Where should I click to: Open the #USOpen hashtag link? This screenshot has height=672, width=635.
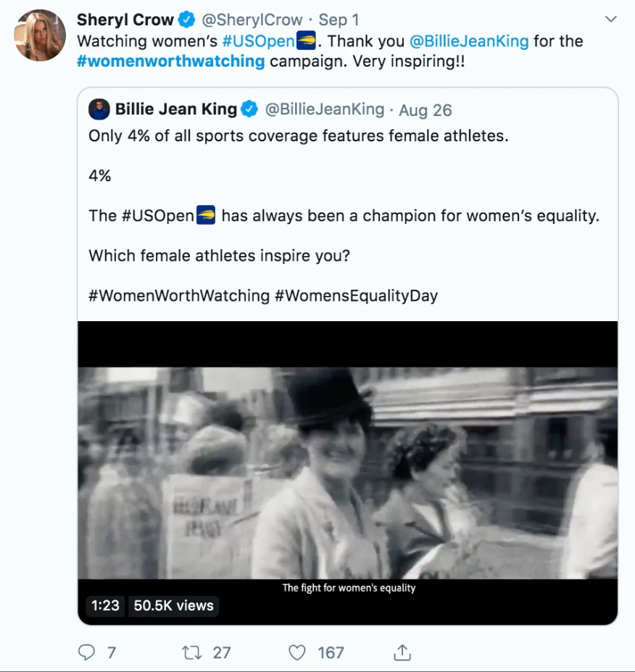(x=263, y=41)
